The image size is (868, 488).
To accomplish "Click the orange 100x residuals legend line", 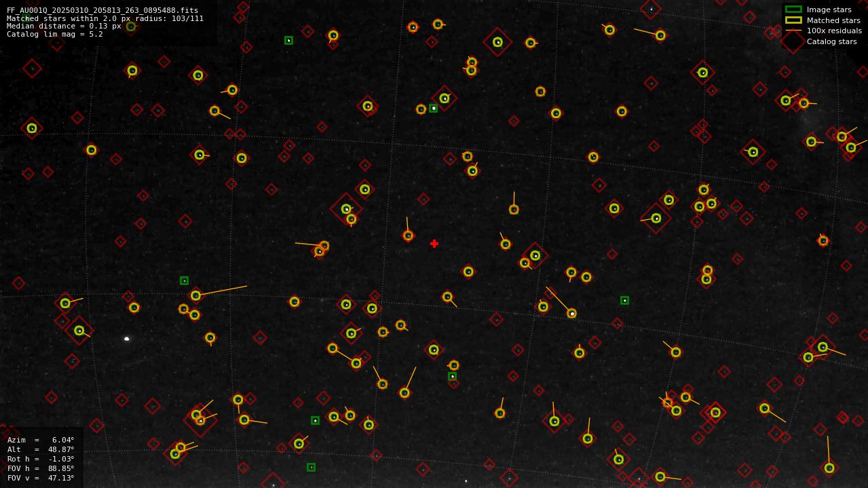I will click(793, 31).
